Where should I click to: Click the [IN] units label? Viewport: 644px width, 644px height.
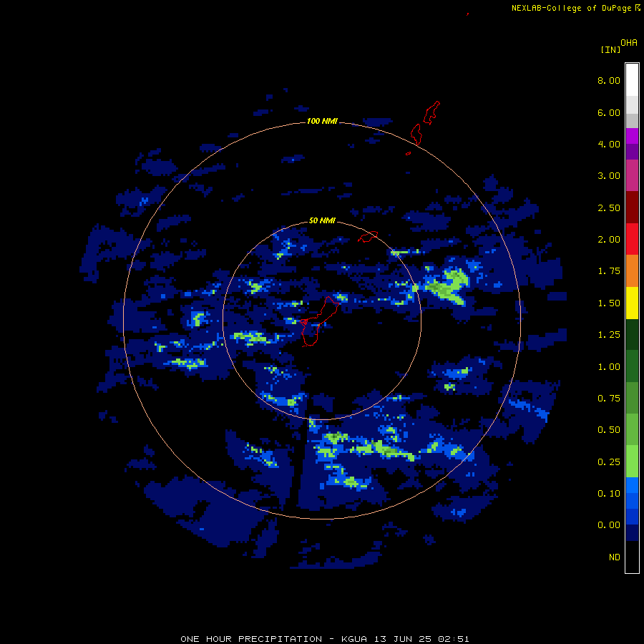[610, 49]
